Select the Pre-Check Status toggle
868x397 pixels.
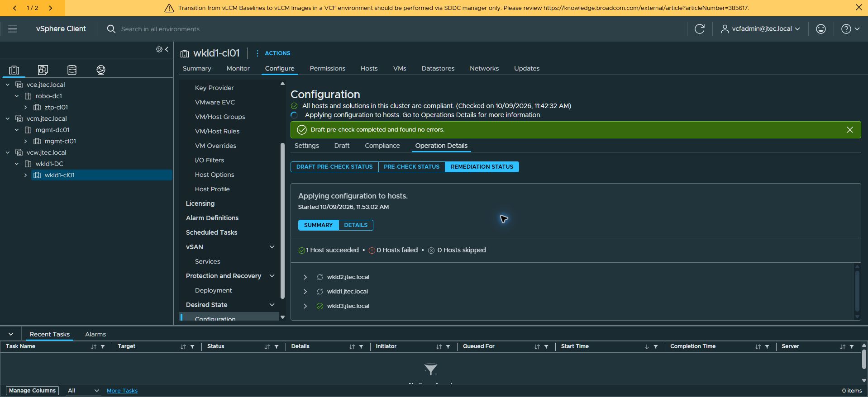[411, 167]
